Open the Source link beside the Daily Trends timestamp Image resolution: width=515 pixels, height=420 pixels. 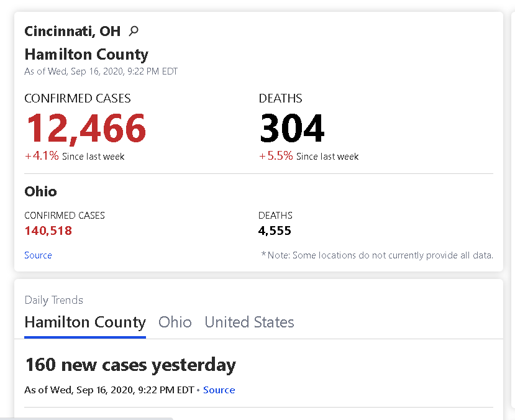click(x=219, y=390)
